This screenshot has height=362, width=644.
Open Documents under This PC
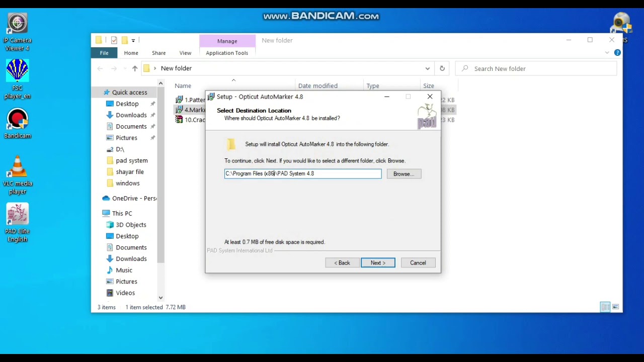coord(131,247)
